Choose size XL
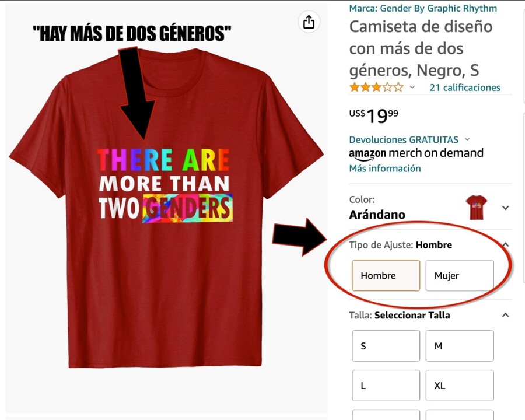Viewport: 525px width, 420px height. pos(460,386)
